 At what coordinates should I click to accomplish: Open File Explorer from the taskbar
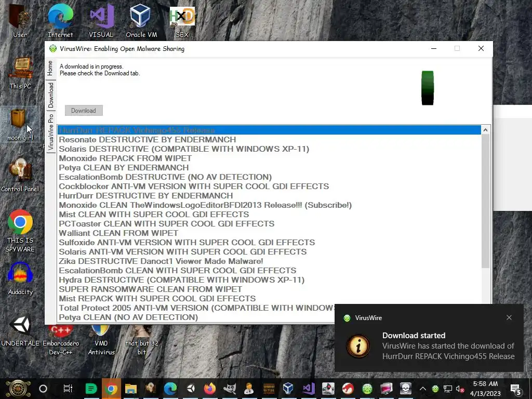130,389
